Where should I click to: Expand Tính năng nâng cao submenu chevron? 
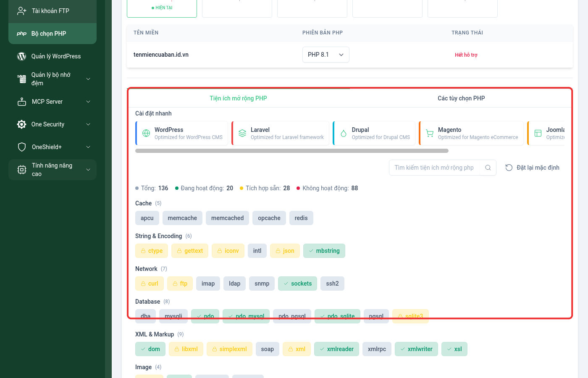pos(88,170)
